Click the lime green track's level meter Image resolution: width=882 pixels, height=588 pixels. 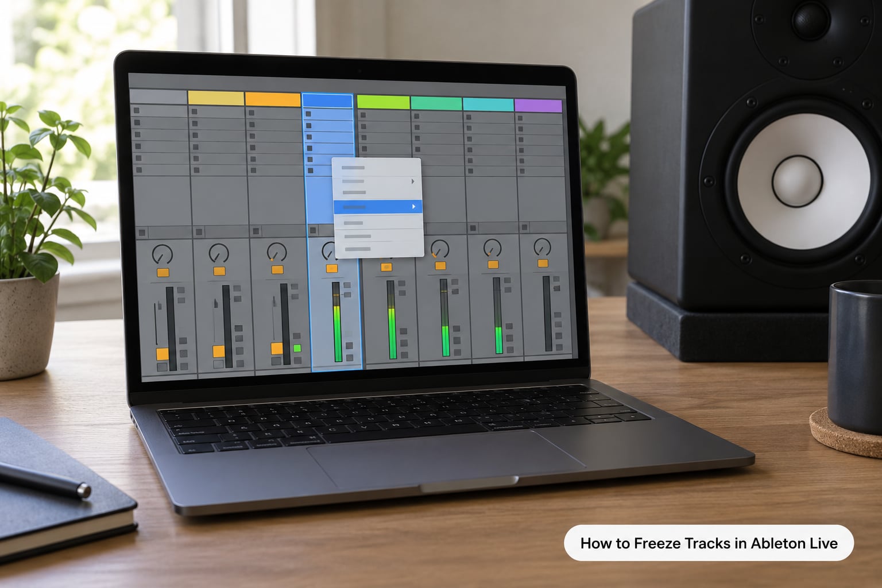click(392, 320)
